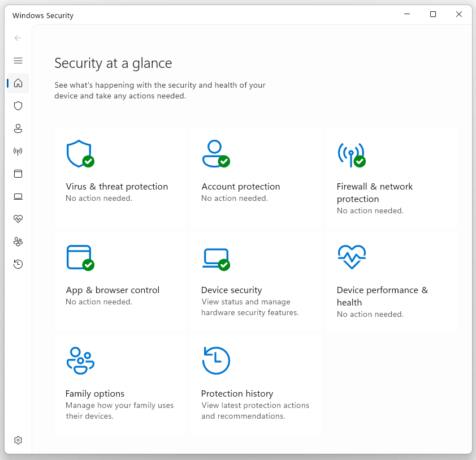Click the large Family options people icon
476x460 pixels.
tap(80, 360)
